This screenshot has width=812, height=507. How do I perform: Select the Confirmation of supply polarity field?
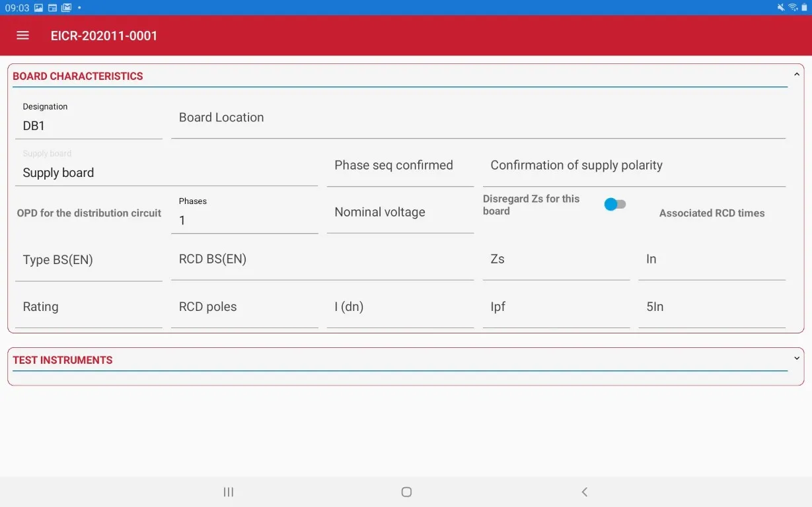pos(633,166)
